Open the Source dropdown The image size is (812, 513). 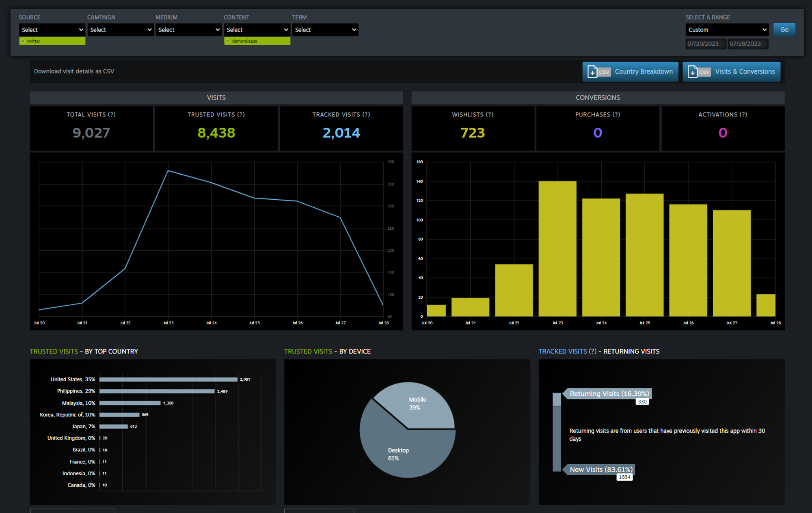(52, 30)
